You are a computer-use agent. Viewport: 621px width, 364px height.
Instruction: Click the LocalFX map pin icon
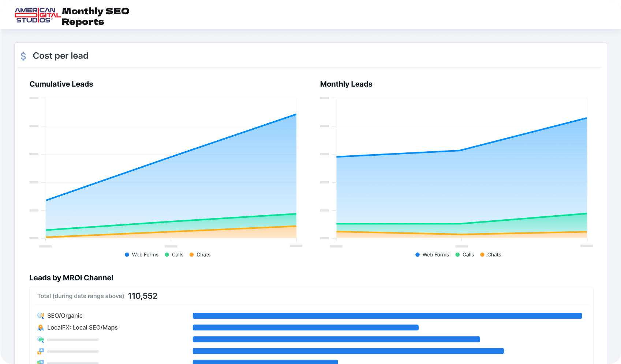pyautogui.click(x=41, y=328)
